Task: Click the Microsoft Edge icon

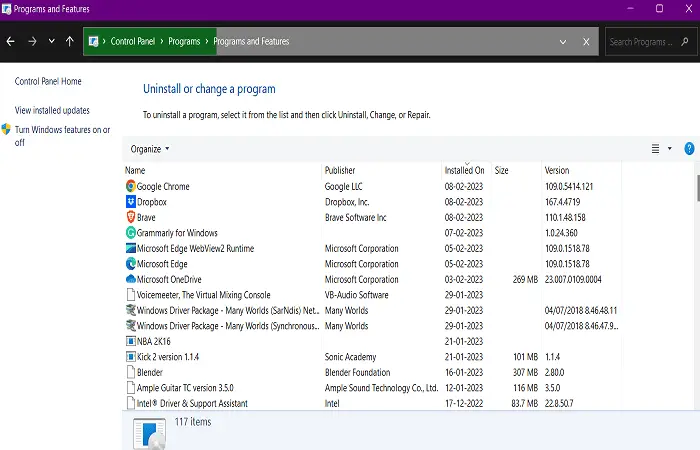Action: pyautogui.click(x=130, y=264)
